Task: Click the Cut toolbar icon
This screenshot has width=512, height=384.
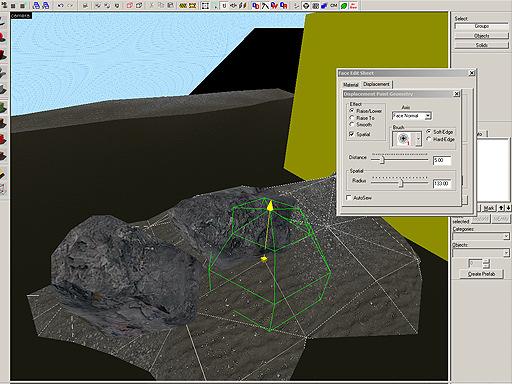Action: (151, 5)
